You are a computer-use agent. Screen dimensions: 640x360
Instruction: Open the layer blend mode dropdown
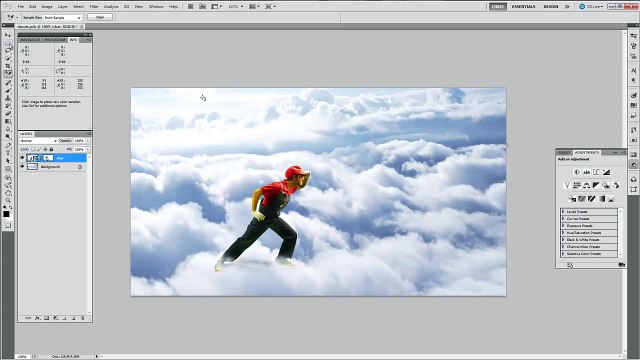[x=39, y=141]
